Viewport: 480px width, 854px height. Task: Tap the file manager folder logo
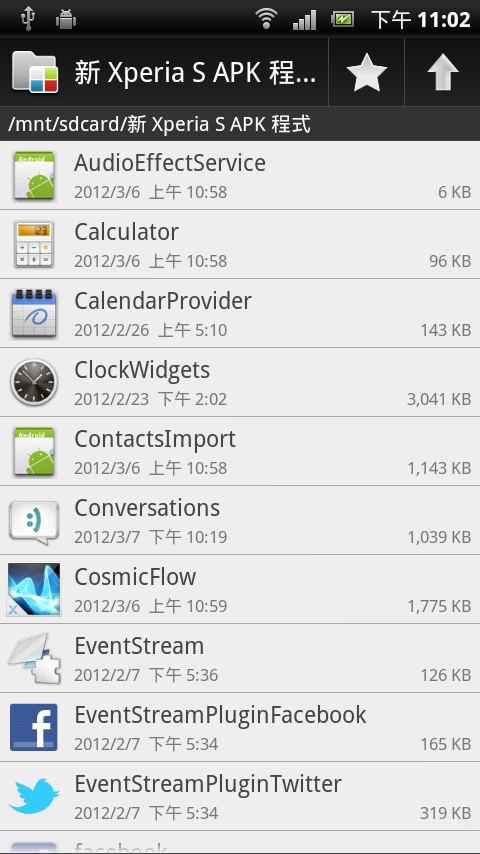pyautogui.click(x=34, y=72)
